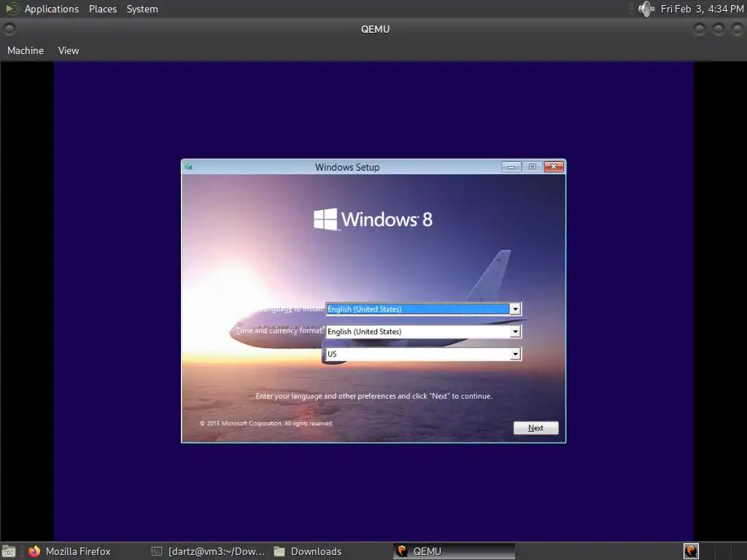Click the Windows Setup title bar icon
The height and width of the screenshot is (560, 747).
189,166
